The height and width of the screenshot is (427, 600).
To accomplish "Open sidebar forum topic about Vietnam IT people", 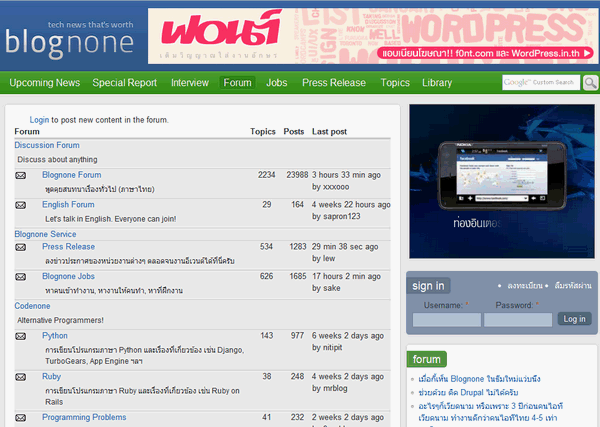I will pos(491,412).
